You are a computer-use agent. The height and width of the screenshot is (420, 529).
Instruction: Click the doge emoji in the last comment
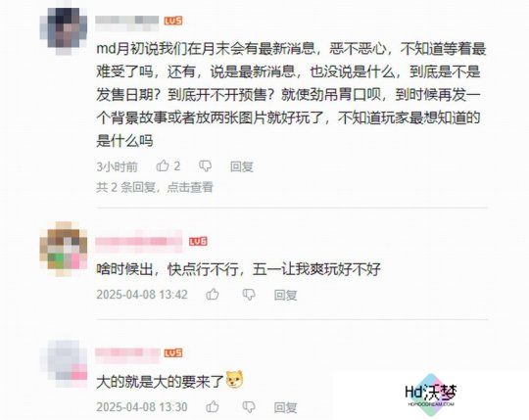coord(234,380)
